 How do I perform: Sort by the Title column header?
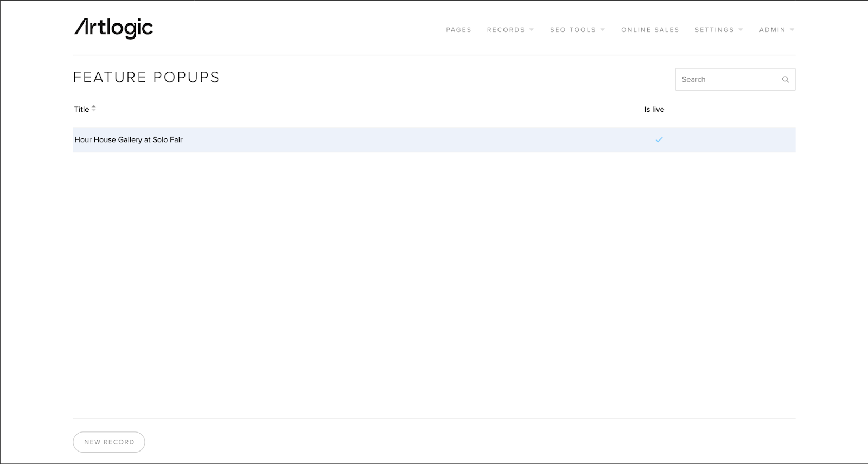coord(81,110)
